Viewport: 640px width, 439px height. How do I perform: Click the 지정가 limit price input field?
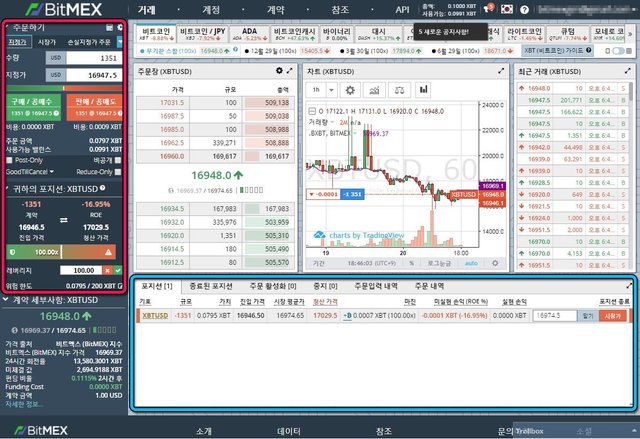point(94,75)
